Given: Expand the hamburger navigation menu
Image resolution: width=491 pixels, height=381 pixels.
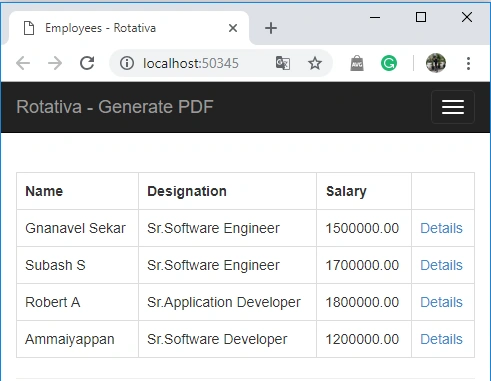Looking at the screenshot, I should pos(453,107).
